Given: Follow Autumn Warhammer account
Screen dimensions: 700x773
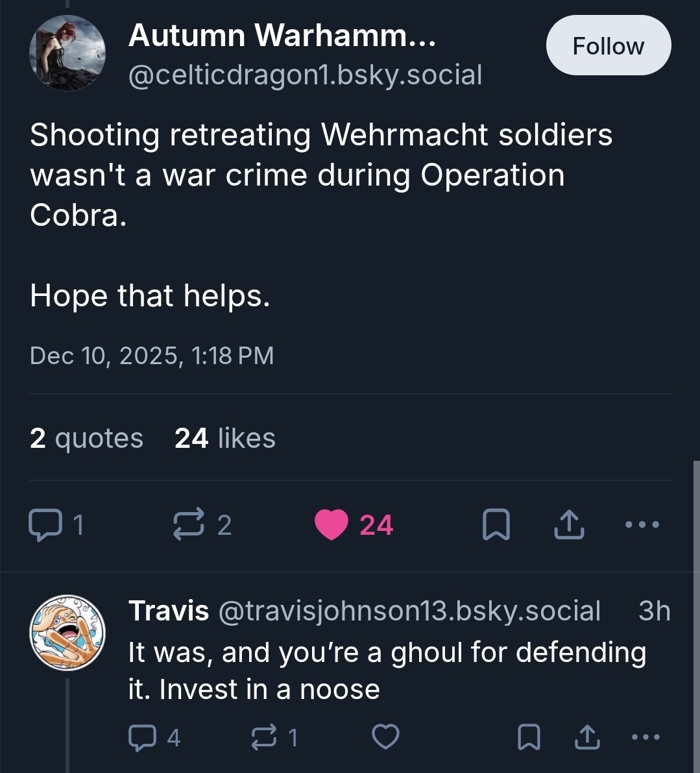Looking at the screenshot, I should (608, 46).
